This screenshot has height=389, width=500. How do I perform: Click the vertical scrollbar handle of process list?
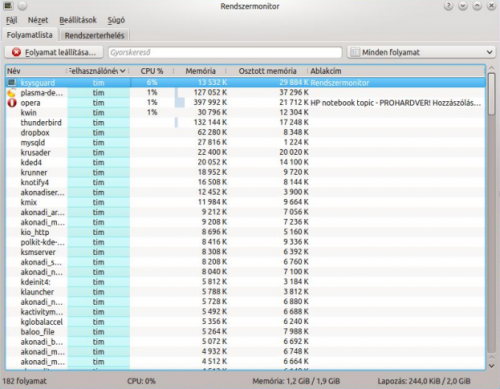tap(491, 94)
